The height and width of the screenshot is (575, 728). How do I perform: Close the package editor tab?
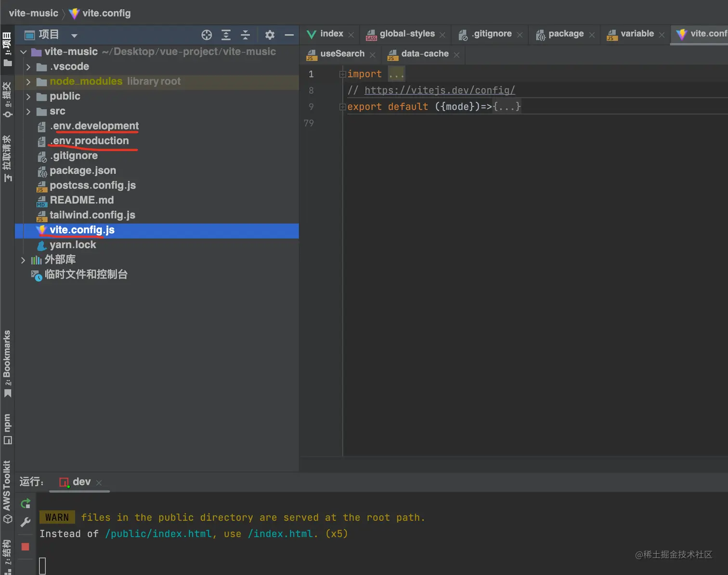(592, 35)
